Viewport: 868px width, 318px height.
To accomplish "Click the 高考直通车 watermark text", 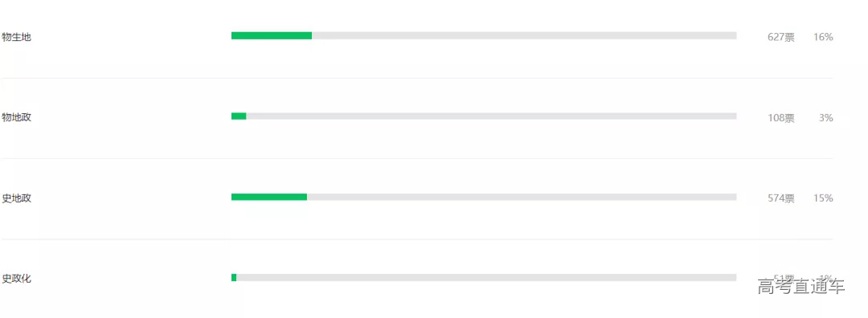I will point(801,285).
